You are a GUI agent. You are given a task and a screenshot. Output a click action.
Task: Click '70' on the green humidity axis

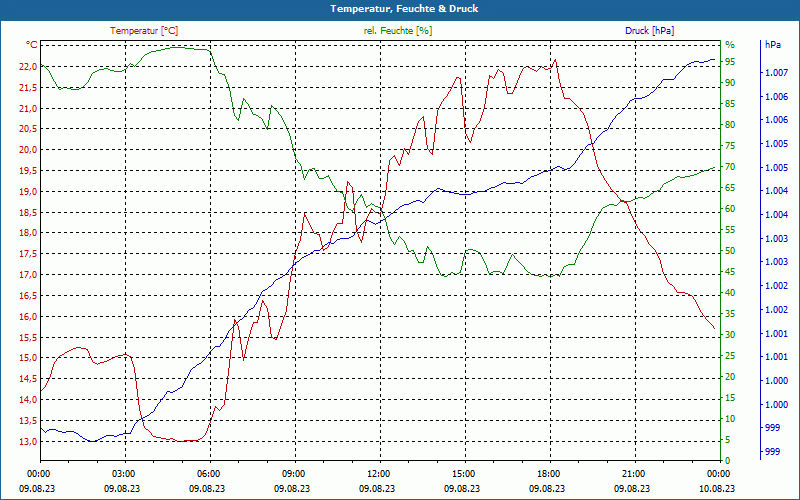[730, 167]
